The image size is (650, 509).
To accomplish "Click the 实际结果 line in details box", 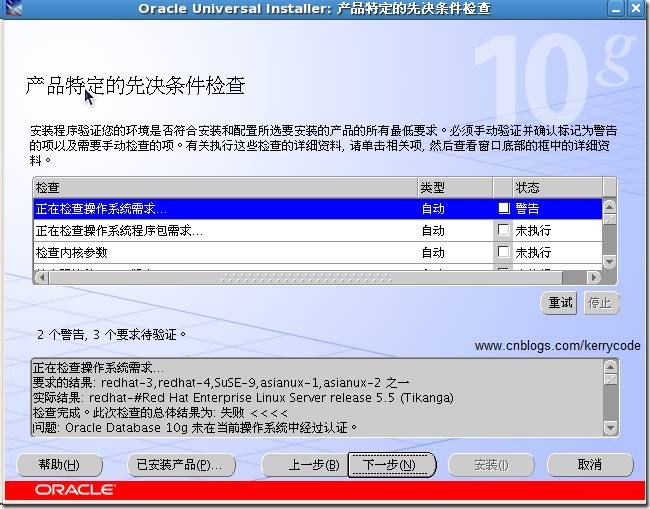I will point(243,398).
